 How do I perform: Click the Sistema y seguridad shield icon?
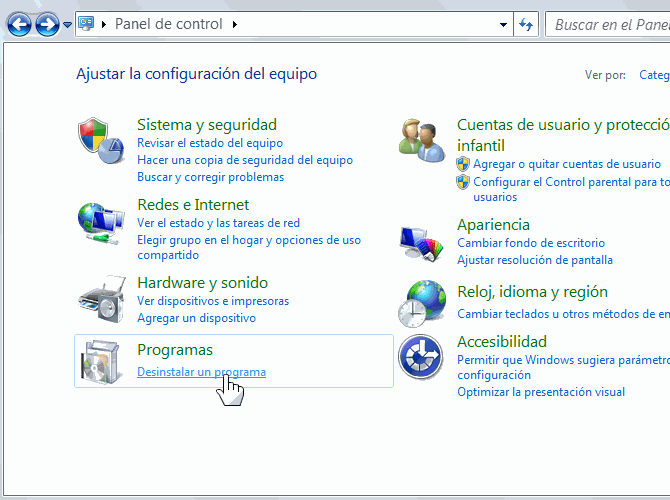[101, 140]
